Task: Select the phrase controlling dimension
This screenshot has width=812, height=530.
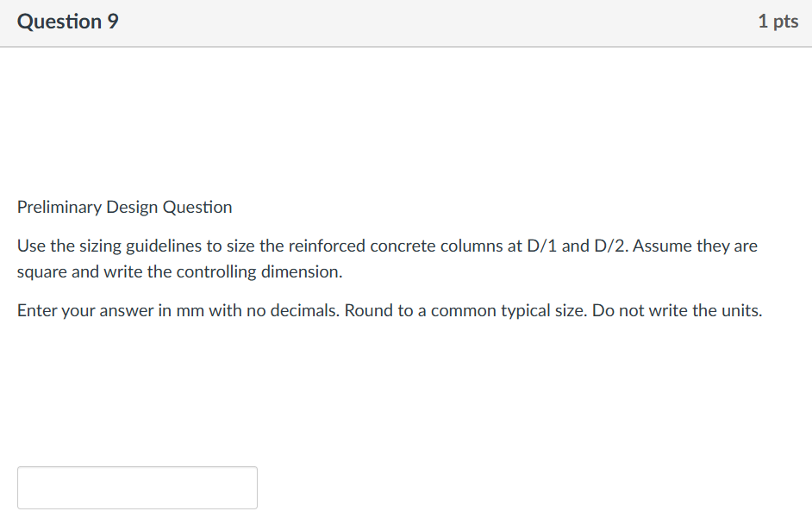Action: (x=257, y=271)
